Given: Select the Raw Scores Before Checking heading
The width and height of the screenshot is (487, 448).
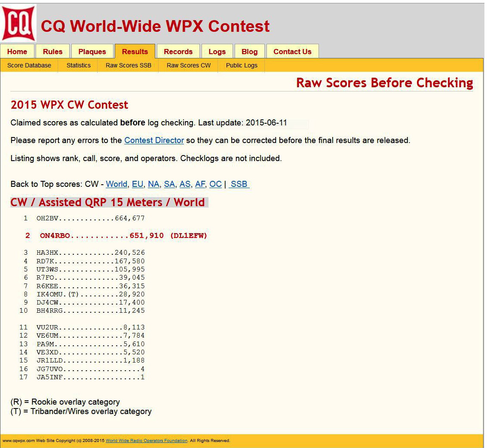Looking at the screenshot, I should (385, 83).
